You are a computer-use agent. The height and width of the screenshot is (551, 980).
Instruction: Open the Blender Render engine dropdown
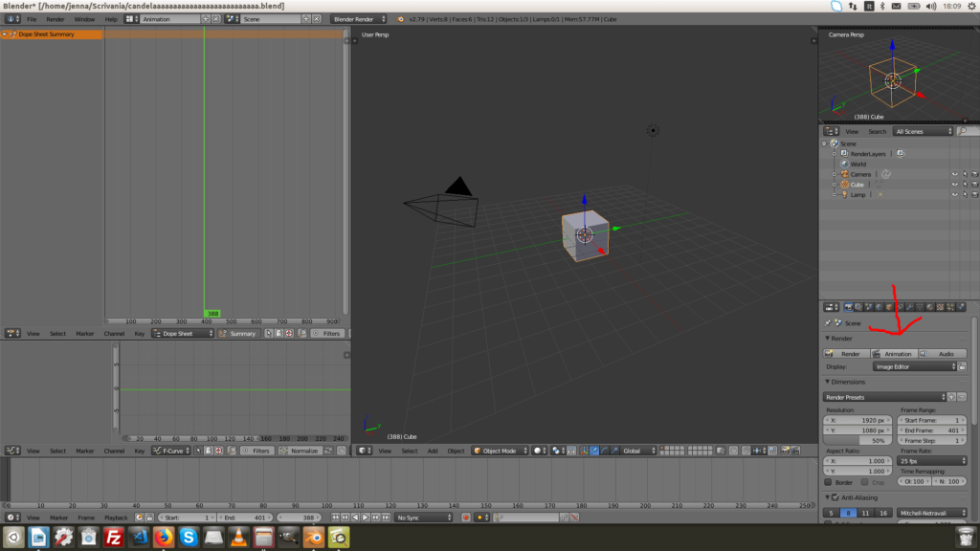(x=359, y=19)
